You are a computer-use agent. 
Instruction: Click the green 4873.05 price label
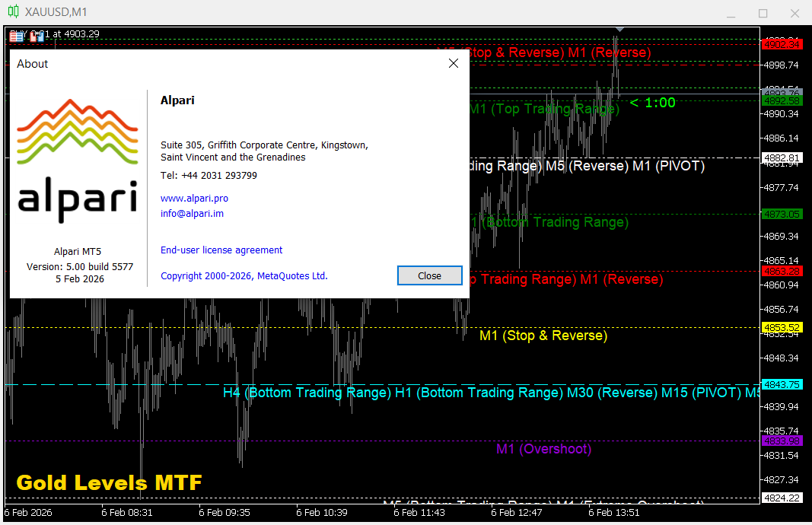pos(782,215)
